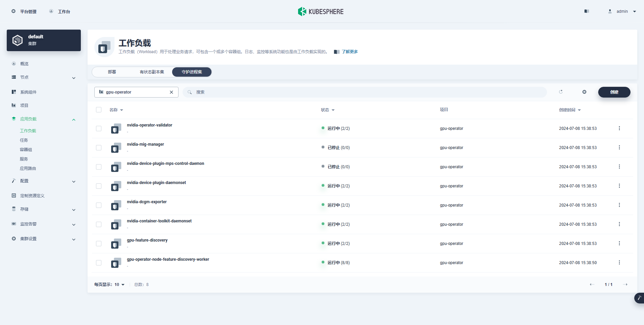Open more actions for gpu-feature-discovery
Screen dimensions: 644x325
619,243
